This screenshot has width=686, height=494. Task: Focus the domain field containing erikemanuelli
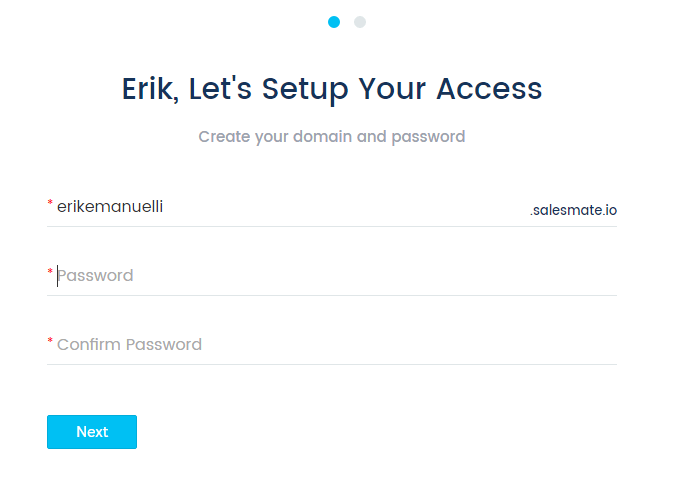(280, 207)
